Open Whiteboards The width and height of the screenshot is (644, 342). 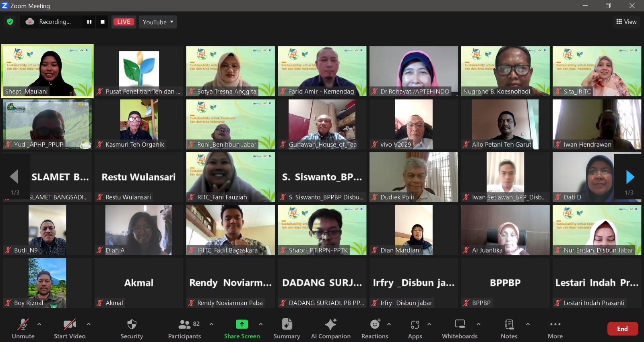459,329
